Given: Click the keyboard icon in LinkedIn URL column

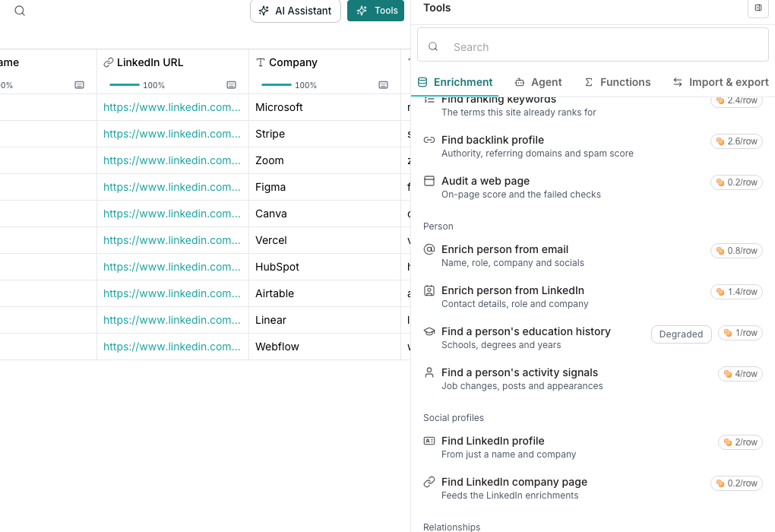Looking at the screenshot, I should [x=231, y=85].
